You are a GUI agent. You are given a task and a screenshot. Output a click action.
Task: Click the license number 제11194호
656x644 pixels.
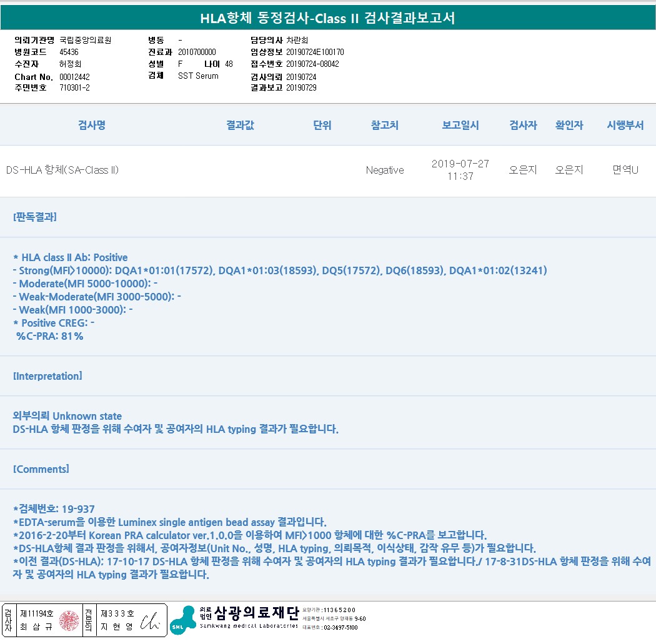(37, 614)
